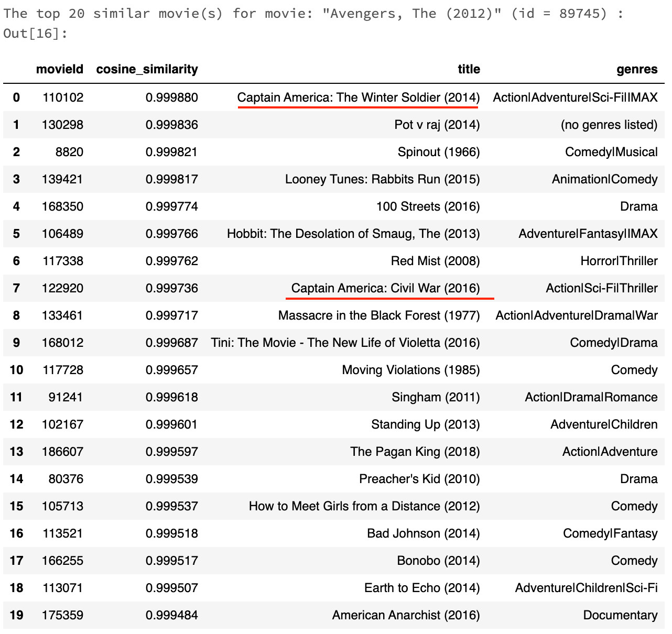
Task: Click Hobbit: The Desolation of Smaug title
Action: 353,234
